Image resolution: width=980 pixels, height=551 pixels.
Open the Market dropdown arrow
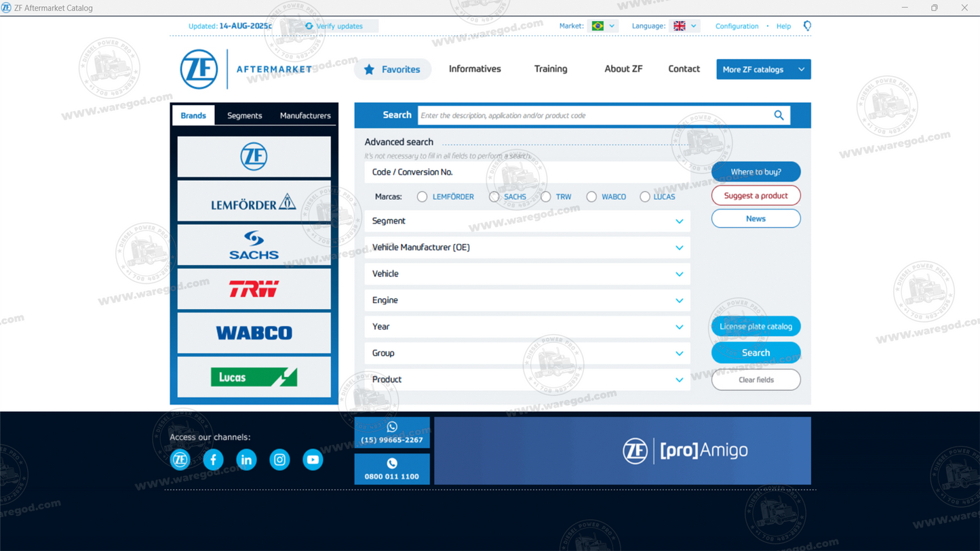612,26
